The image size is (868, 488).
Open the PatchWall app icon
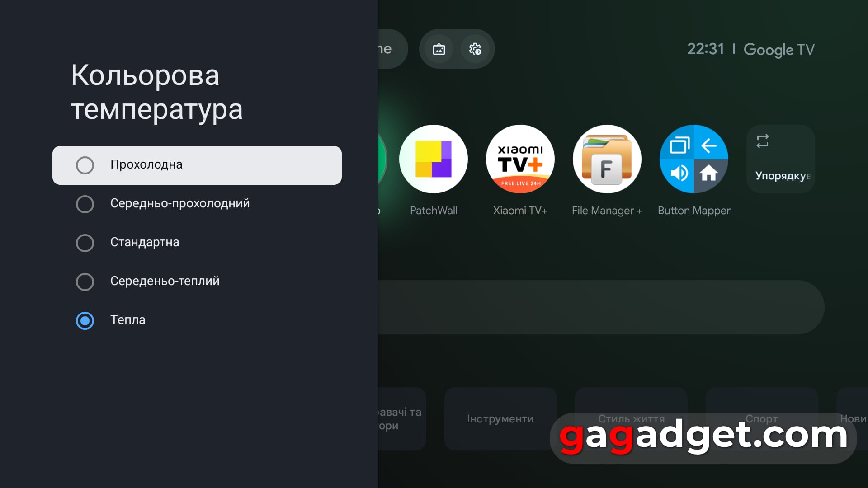pyautogui.click(x=434, y=159)
